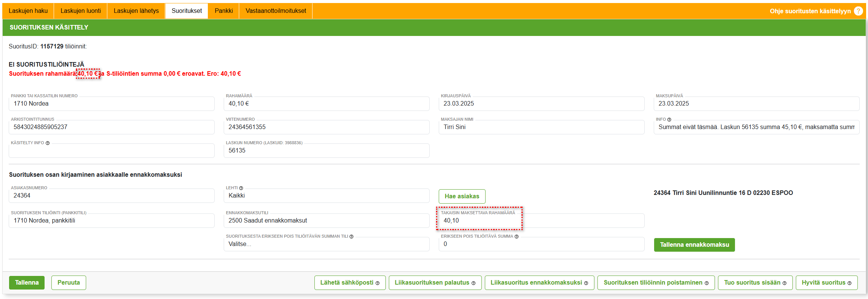Open the help icon for suoritusten käsittely
Image resolution: width=868 pixels, height=299 pixels.
[858, 11]
